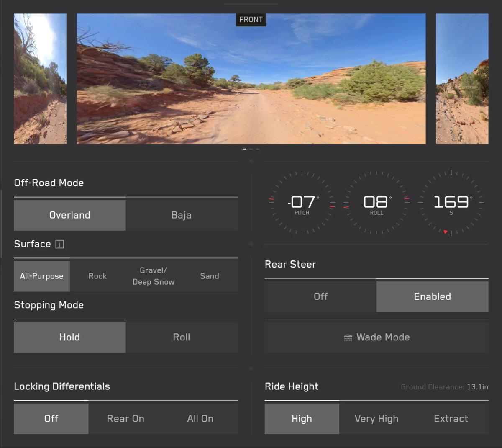
Task: Pick Sand surface option
Action: click(210, 276)
